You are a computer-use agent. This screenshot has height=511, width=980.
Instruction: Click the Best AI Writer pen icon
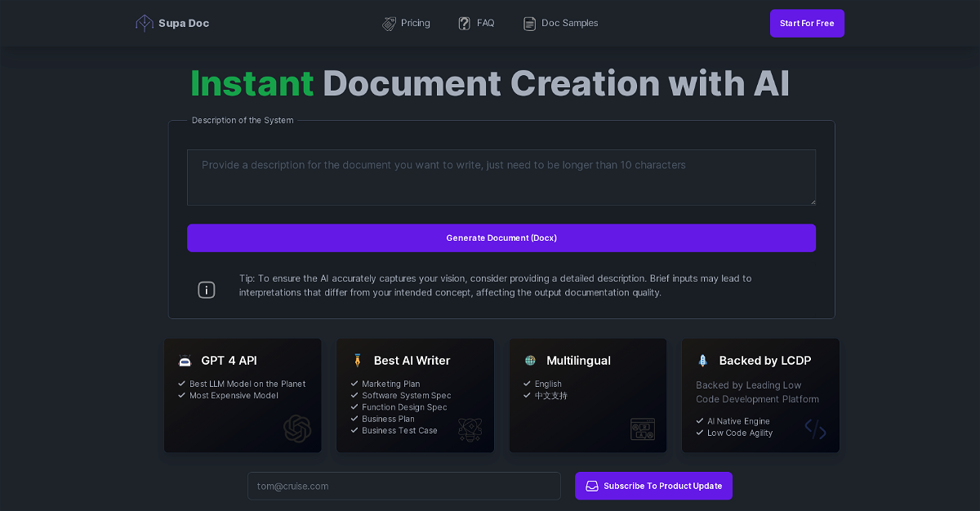(358, 361)
